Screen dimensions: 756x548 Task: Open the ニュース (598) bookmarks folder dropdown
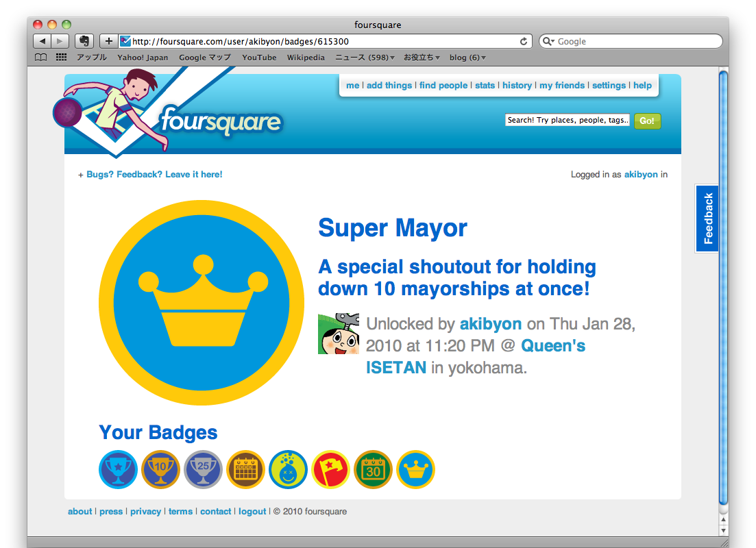coord(365,58)
